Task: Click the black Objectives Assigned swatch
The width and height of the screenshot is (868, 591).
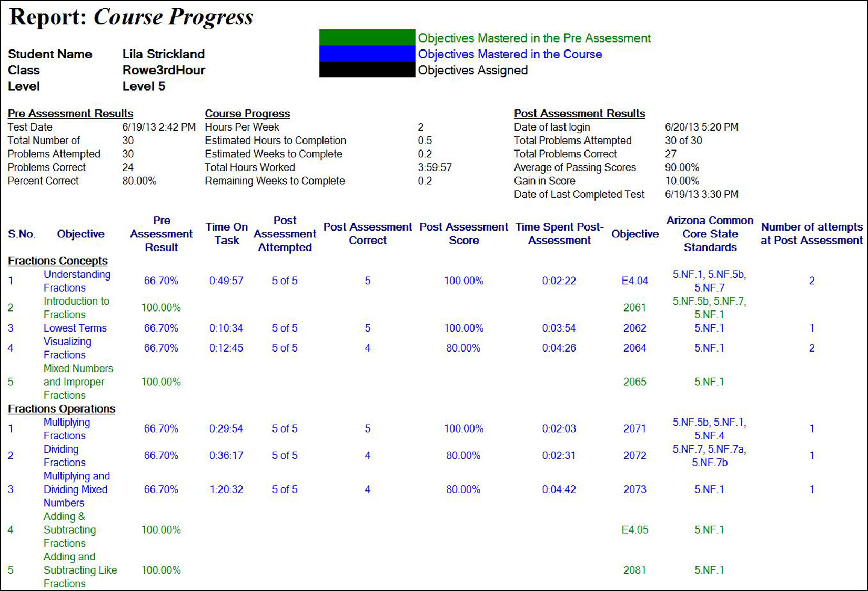Action: click(367, 69)
